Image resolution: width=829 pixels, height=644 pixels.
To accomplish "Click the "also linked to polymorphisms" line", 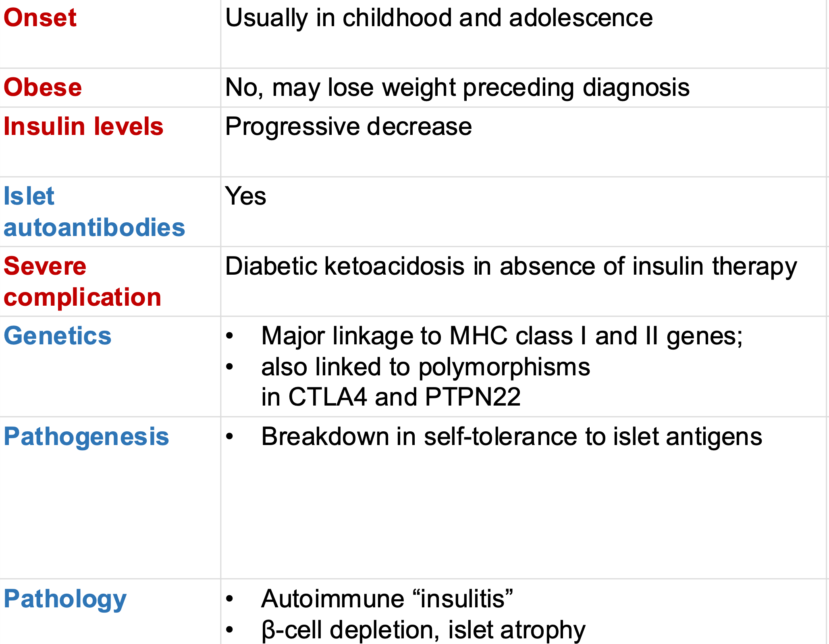I will [425, 367].
